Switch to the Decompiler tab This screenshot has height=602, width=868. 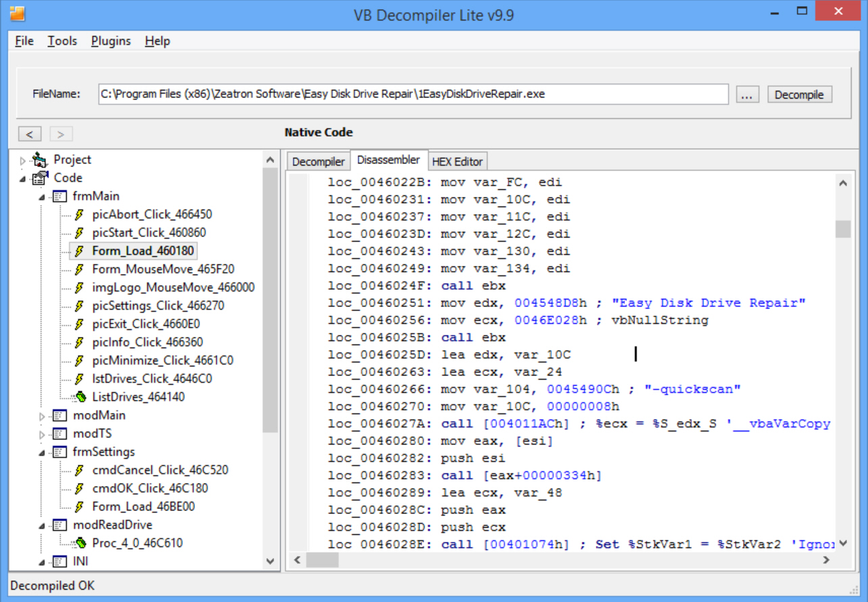318,162
